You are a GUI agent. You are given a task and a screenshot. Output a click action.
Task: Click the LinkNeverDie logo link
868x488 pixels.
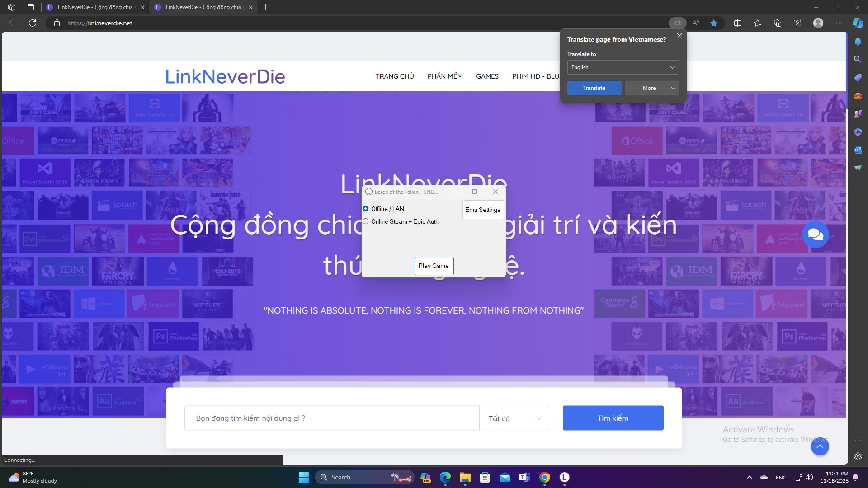(225, 76)
